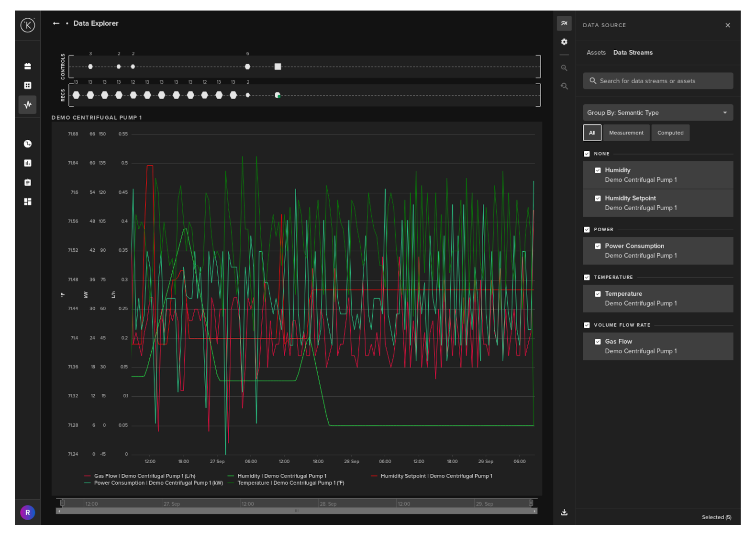Viewport: 756px width, 536px height.
Task: Click the data streams search field
Action: click(x=657, y=81)
